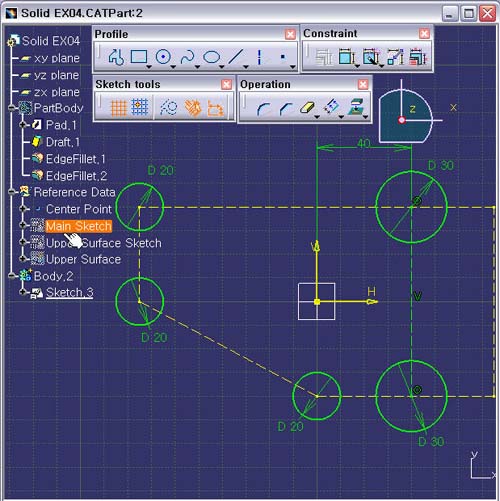Click the 40 length dimension value
Screen dimensions: 500x501
point(364,143)
